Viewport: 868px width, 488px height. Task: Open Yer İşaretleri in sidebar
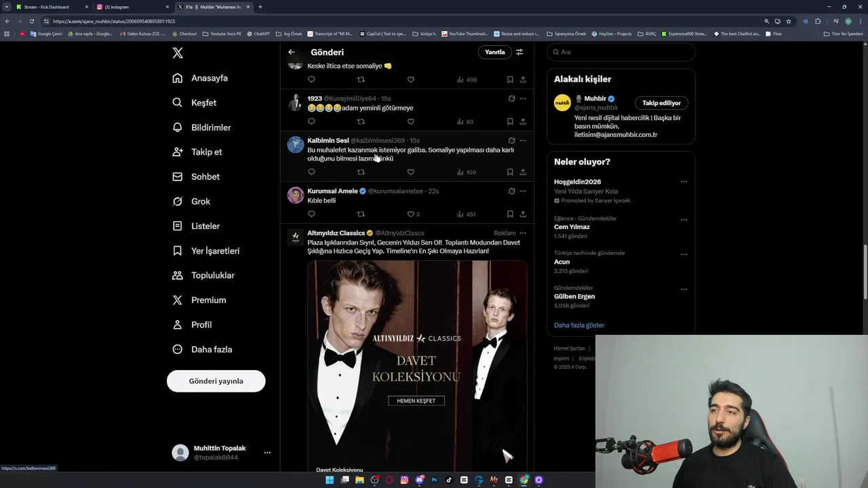coord(206,251)
